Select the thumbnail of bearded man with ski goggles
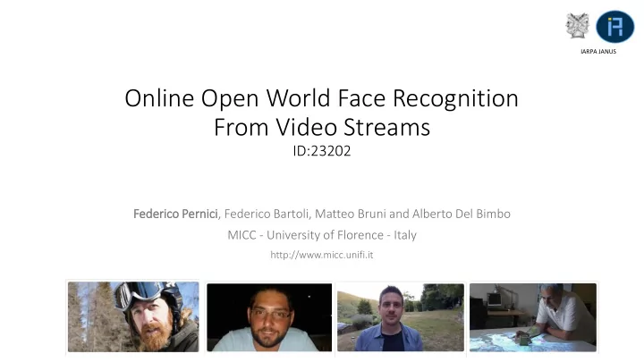Image resolution: width=644 pixels, height=362 pixels. pos(133,316)
